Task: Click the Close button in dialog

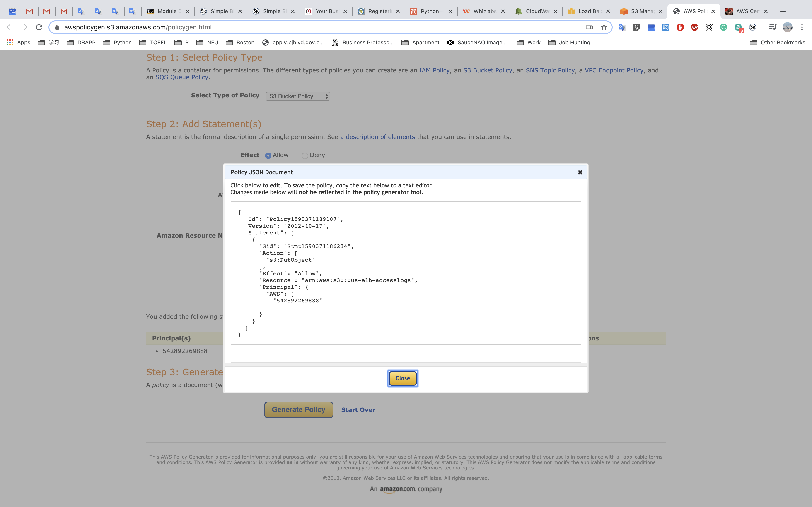Action: pyautogui.click(x=402, y=378)
